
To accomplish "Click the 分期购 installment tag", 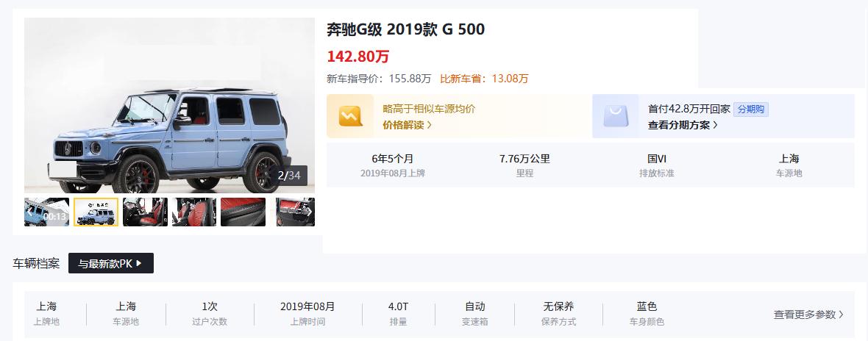I will (750, 110).
